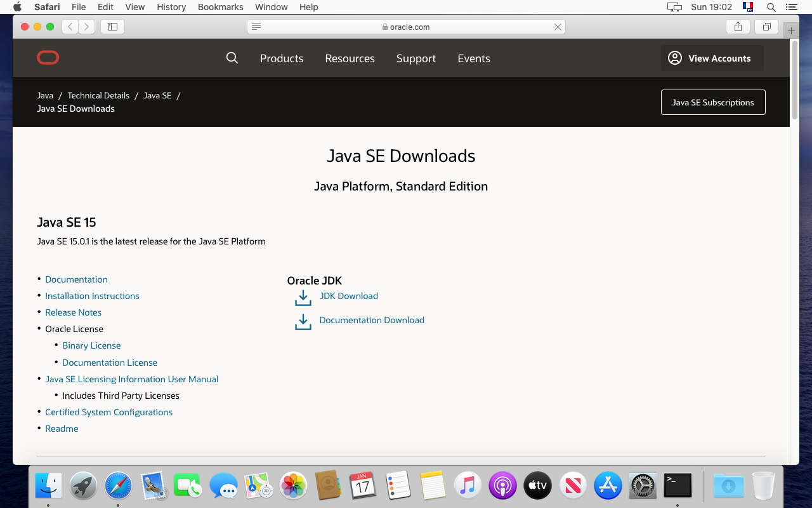Open the French input source flag menu

[749, 7]
